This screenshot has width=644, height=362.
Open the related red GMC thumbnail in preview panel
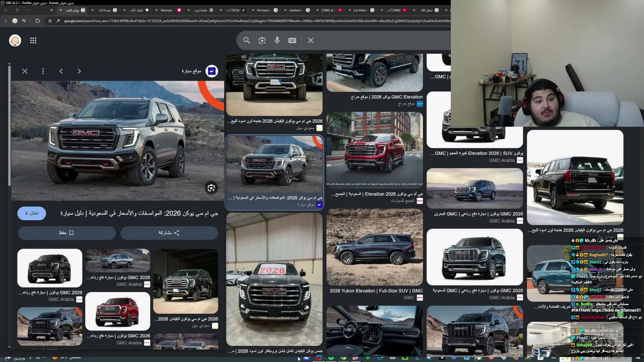pos(118,311)
